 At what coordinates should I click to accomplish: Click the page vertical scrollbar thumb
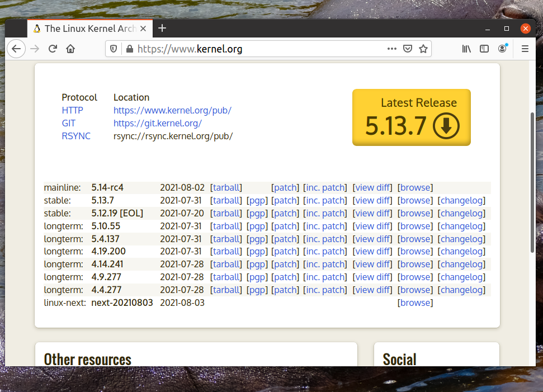[532, 182]
